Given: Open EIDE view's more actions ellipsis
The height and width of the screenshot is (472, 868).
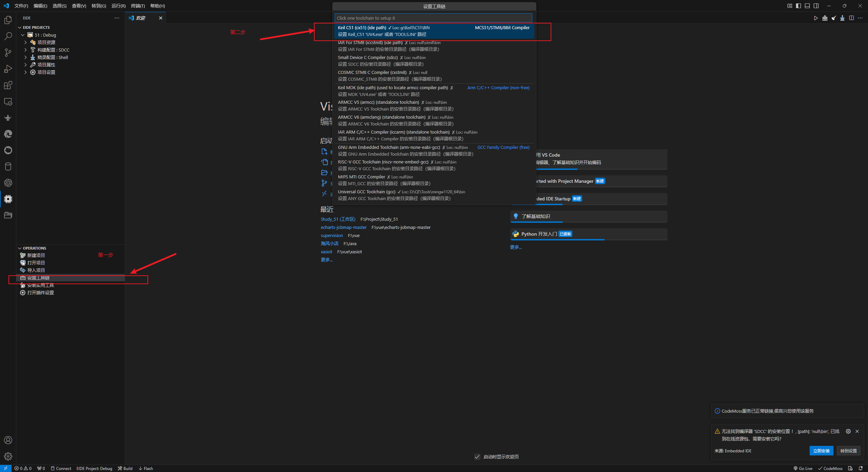Looking at the screenshot, I should point(117,18).
